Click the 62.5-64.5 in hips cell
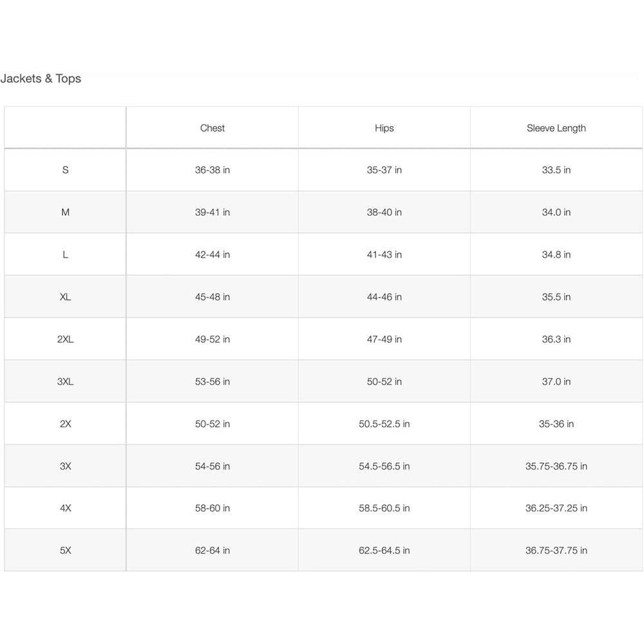644x644 pixels. [x=384, y=551]
